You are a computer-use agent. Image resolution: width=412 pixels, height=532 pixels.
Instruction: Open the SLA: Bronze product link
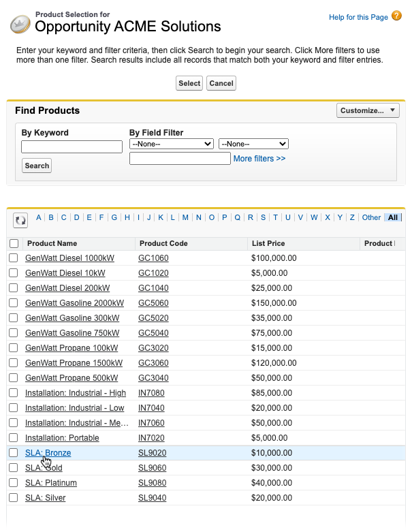[48, 452]
